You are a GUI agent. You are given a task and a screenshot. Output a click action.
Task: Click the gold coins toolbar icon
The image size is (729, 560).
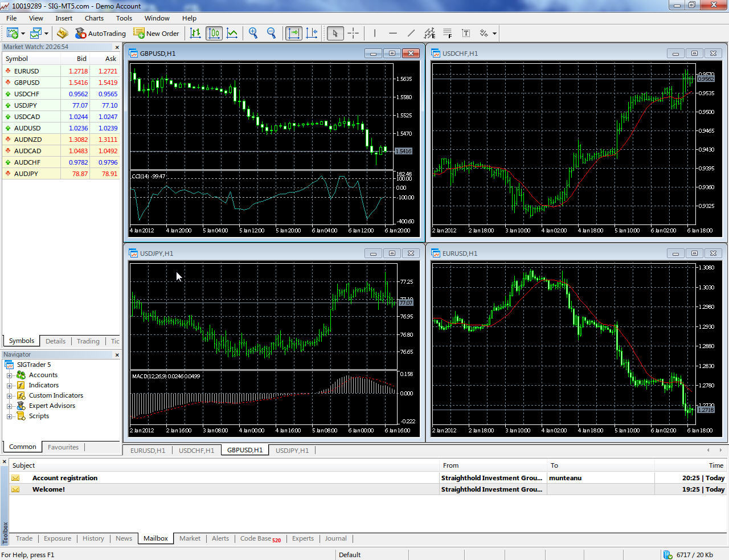[x=63, y=33]
